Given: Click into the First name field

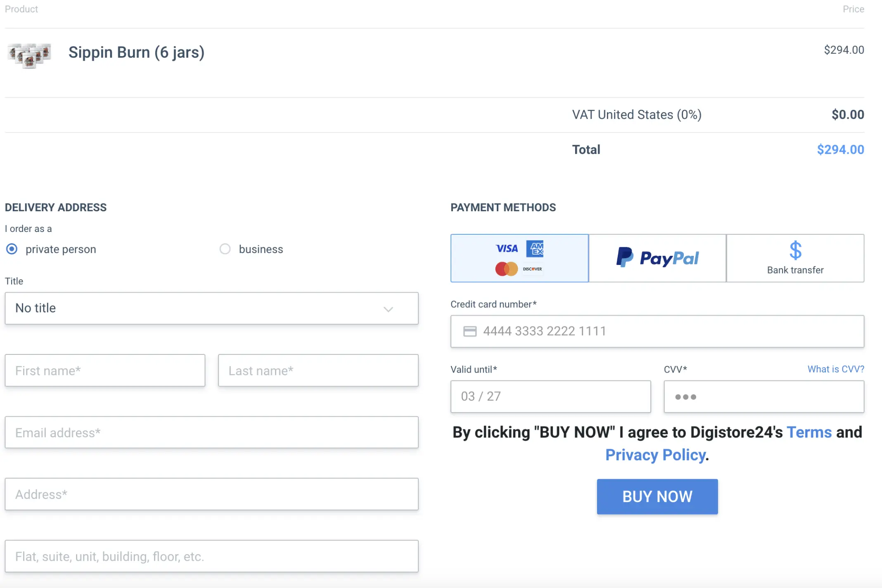Looking at the screenshot, I should [105, 371].
